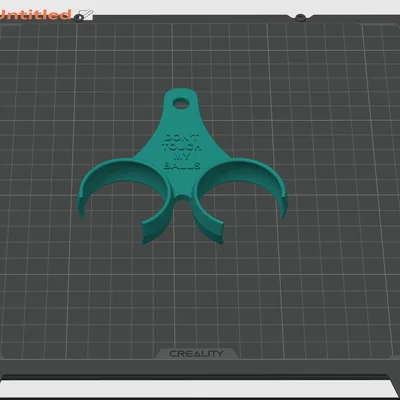Click the left end of the model's left ring
The width and height of the screenshot is (400, 400).
[81, 206]
